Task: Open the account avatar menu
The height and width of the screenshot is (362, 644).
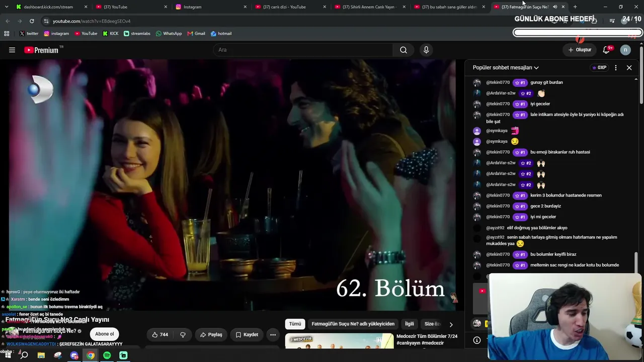Action: tap(625, 50)
